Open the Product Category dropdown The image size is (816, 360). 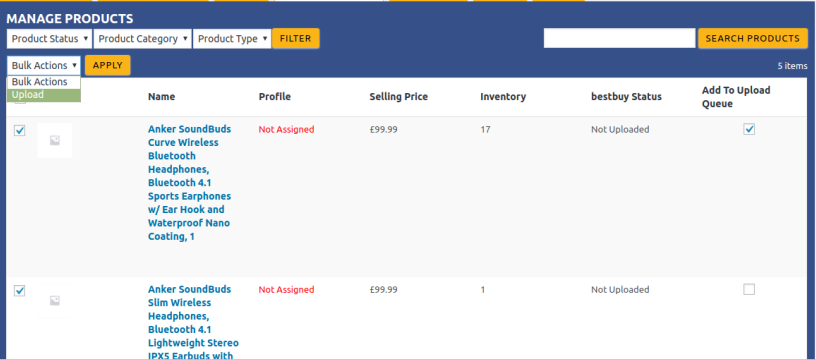pyautogui.click(x=143, y=38)
